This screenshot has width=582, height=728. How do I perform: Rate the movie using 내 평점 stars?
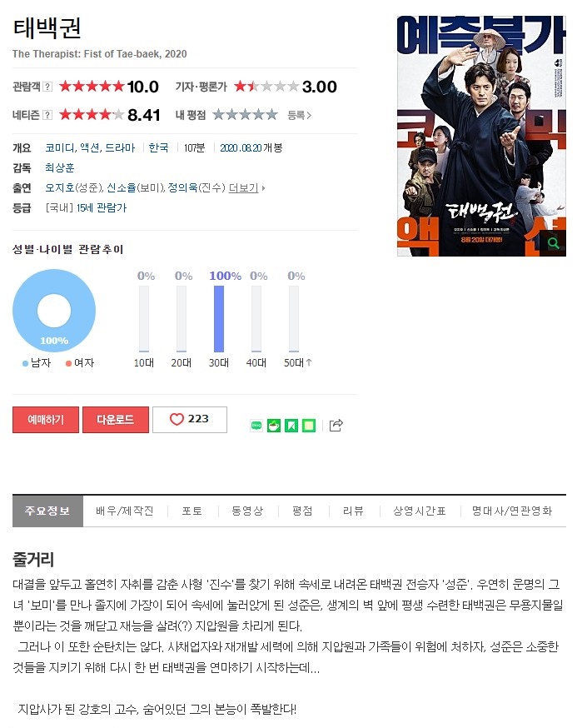click(245, 115)
